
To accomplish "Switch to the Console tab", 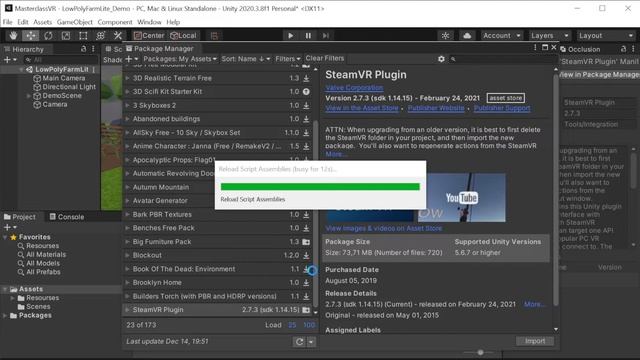I will [67, 217].
